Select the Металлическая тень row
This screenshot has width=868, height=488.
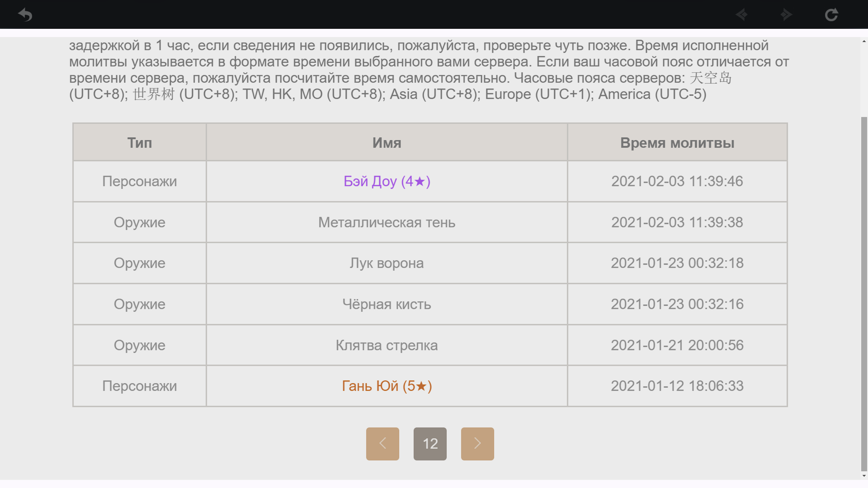click(x=387, y=222)
